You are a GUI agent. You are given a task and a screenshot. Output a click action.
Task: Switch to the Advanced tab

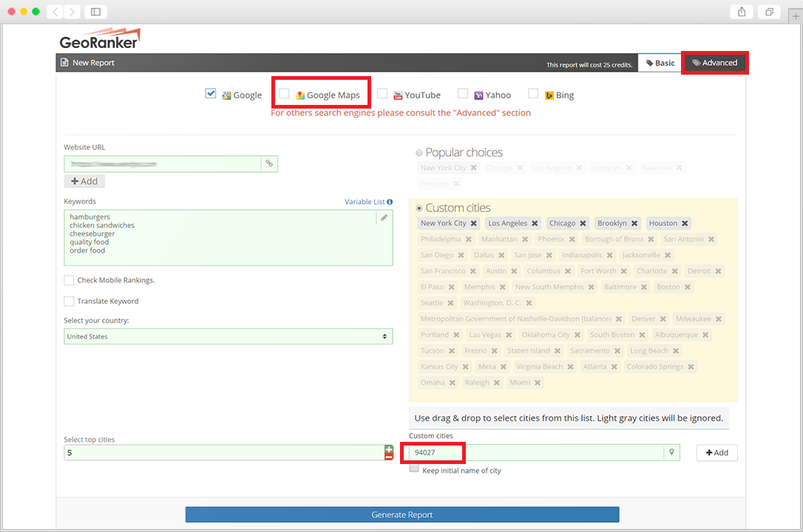(715, 63)
